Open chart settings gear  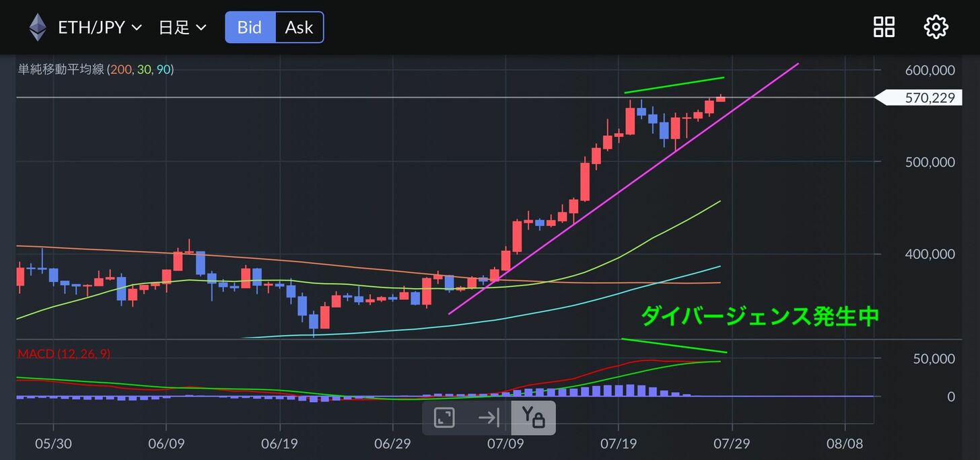pyautogui.click(x=936, y=27)
